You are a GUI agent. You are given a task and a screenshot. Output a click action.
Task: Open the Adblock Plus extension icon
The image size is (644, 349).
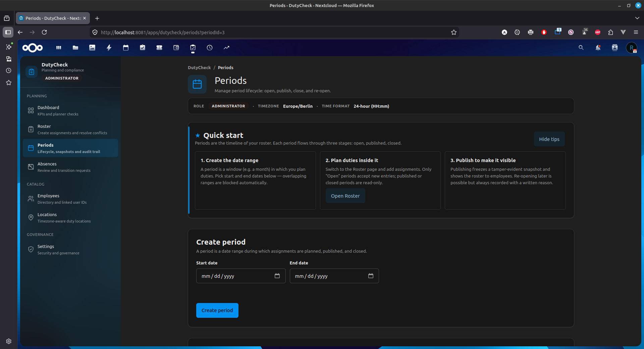pos(598,32)
